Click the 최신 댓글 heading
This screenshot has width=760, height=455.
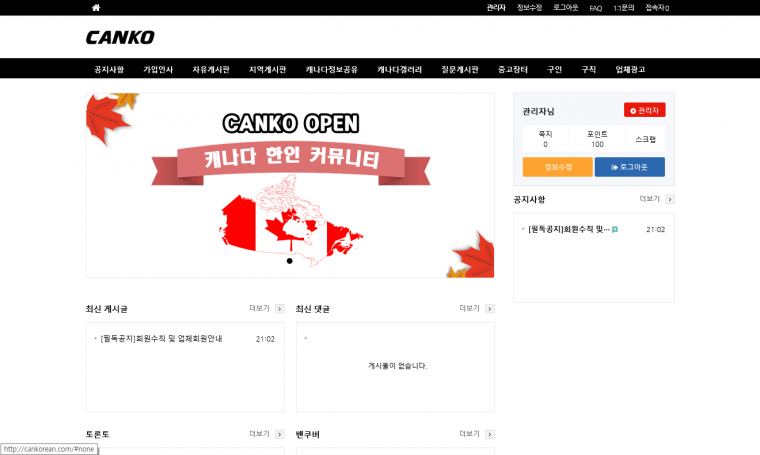pyautogui.click(x=313, y=309)
